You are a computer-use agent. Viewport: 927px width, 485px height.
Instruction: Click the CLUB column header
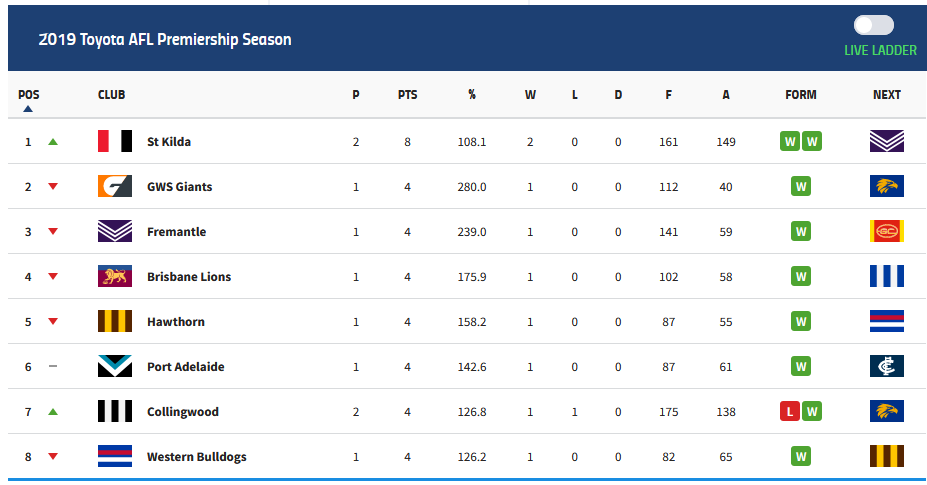(111, 95)
